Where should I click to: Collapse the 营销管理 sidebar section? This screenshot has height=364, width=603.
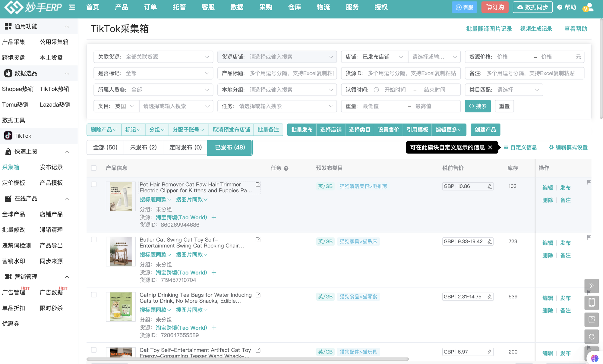pos(67,277)
